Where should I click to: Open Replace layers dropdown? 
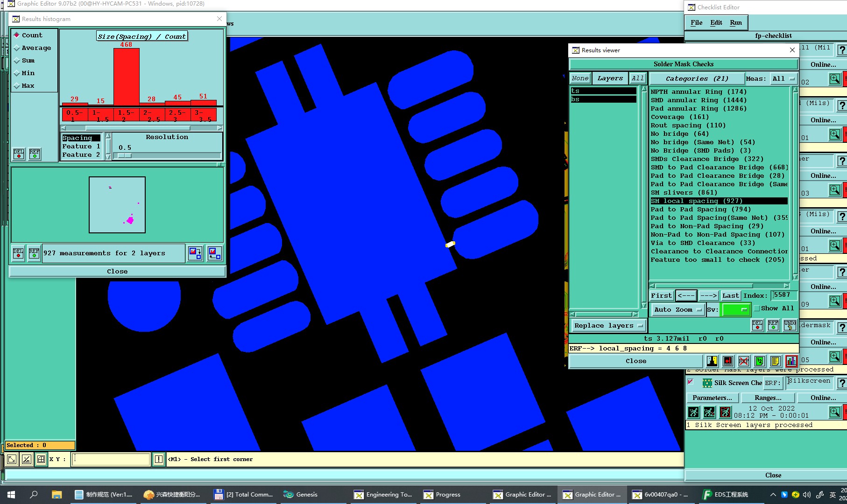pos(608,326)
